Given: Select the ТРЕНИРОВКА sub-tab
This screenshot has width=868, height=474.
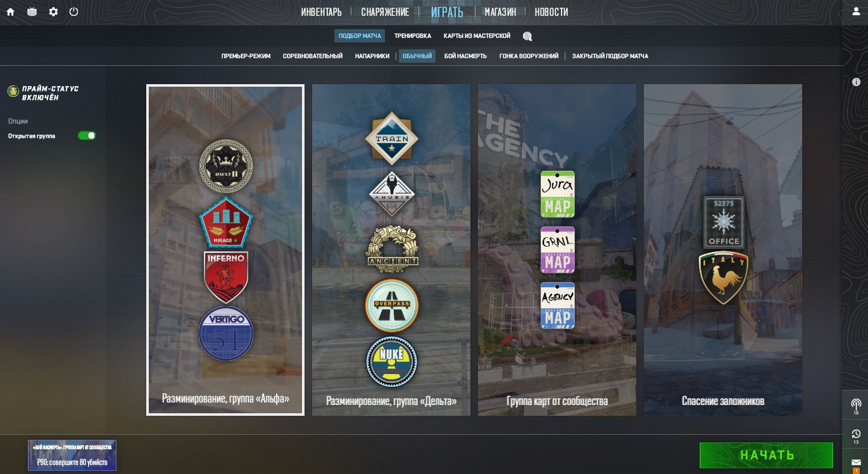Looking at the screenshot, I should (412, 36).
